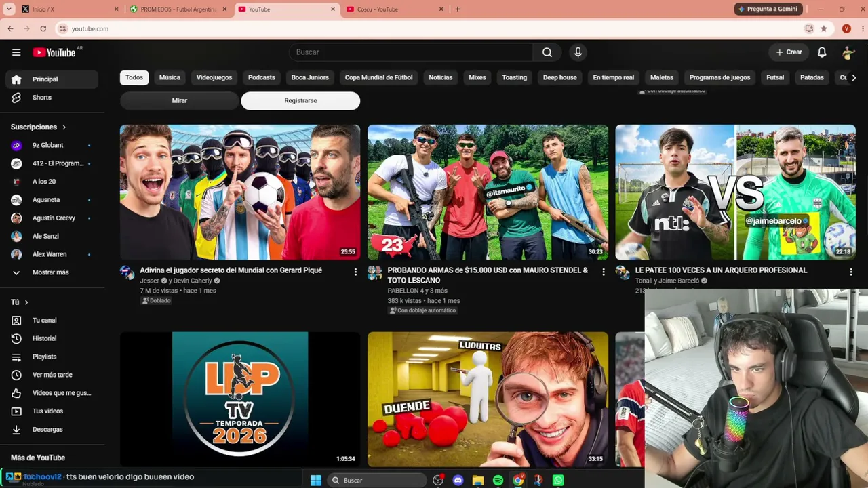The image size is (868, 488).
Task: Bookmark this page with the star icon
Action: pos(824,28)
